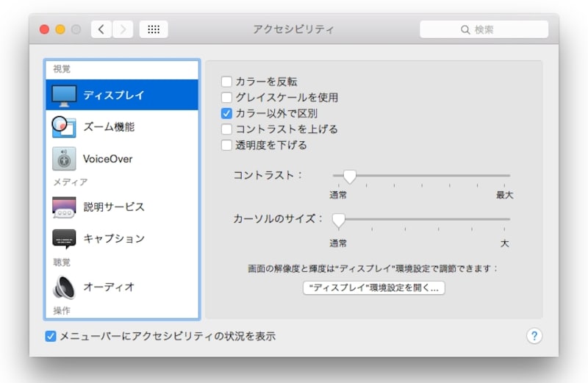The width and height of the screenshot is (588, 383).
Task: Click the オーディオ speaker icon
Action: pyautogui.click(x=64, y=287)
